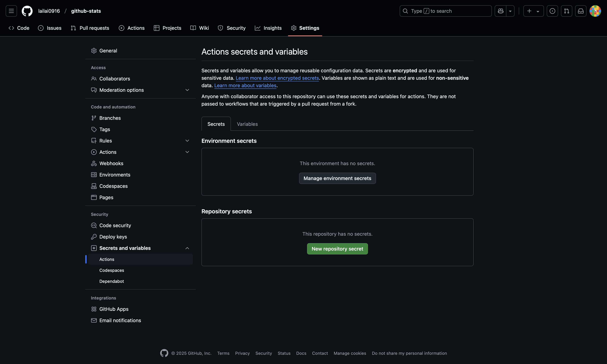607x364 pixels.
Task: Select Codespaces under Secrets and variables
Action: [x=140, y=270]
